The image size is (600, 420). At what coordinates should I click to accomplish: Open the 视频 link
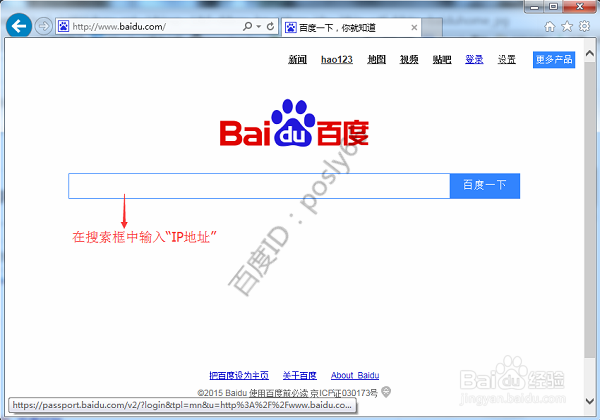tap(409, 60)
